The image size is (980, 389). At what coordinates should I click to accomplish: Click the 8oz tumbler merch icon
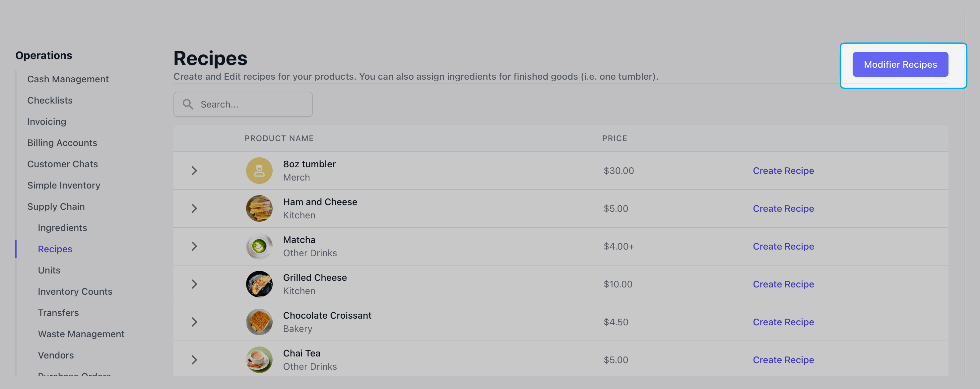(x=259, y=171)
